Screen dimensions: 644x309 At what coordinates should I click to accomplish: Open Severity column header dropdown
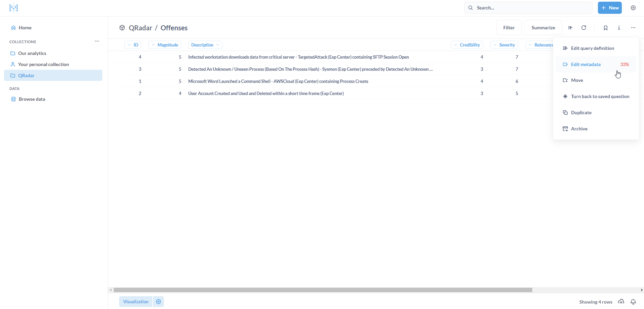click(504, 45)
